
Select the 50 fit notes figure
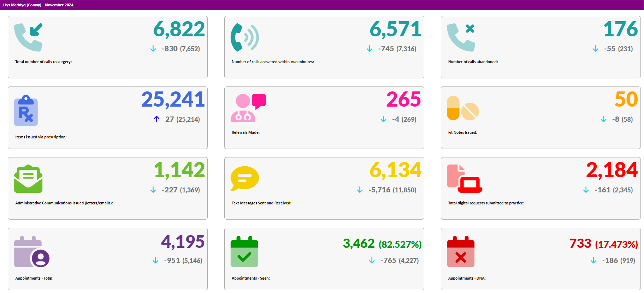(626, 100)
